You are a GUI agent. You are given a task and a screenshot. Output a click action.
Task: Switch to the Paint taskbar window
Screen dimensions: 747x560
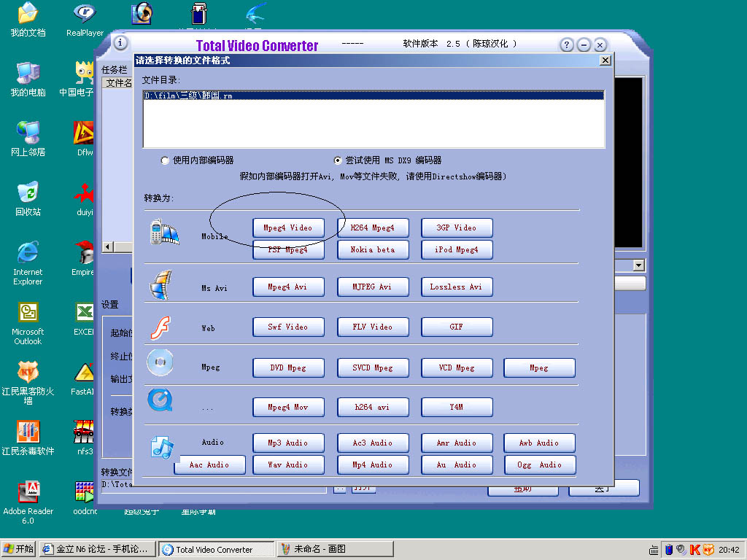[336, 549]
